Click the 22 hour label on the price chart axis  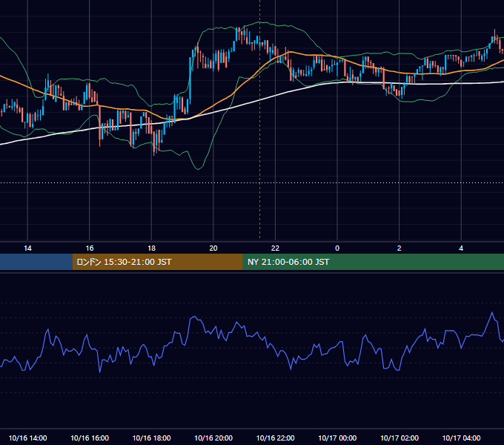tap(275, 248)
